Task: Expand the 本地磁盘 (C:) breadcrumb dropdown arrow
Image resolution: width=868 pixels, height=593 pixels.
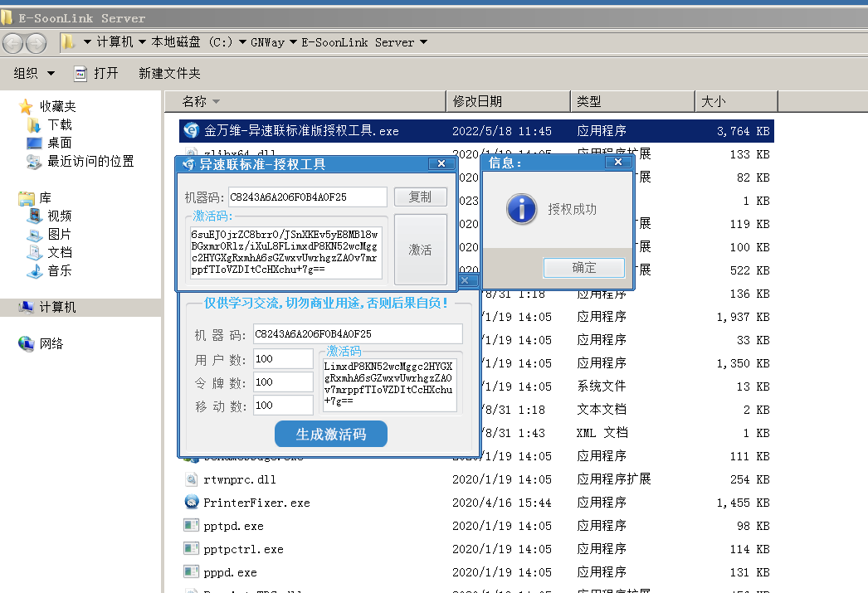Action: tap(242, 42)
